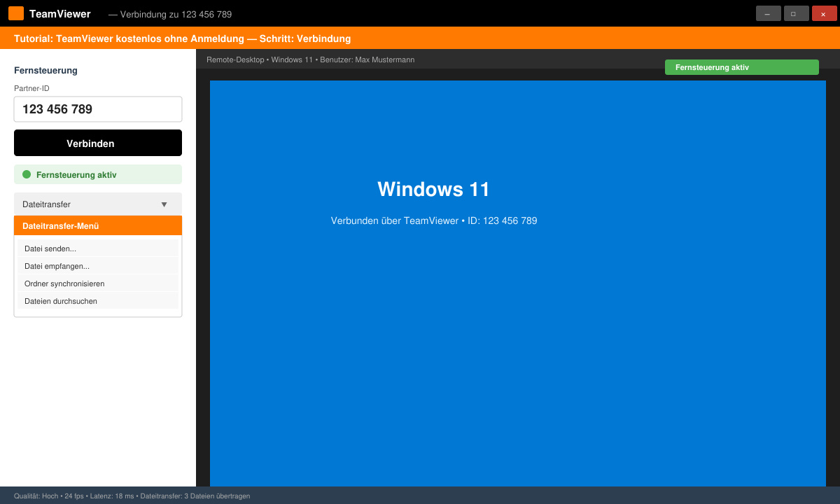
Task: Select Dateien durchsuchen menu entry
Action: [98, 301]
